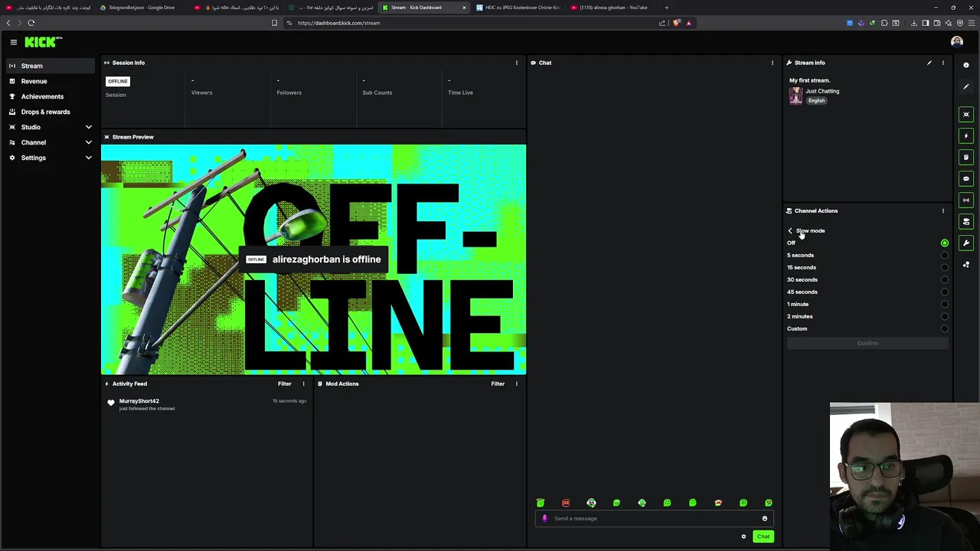Click the Confirm slow mode button
The width and height of the screenshot is (980, 551).
point(867,344)
